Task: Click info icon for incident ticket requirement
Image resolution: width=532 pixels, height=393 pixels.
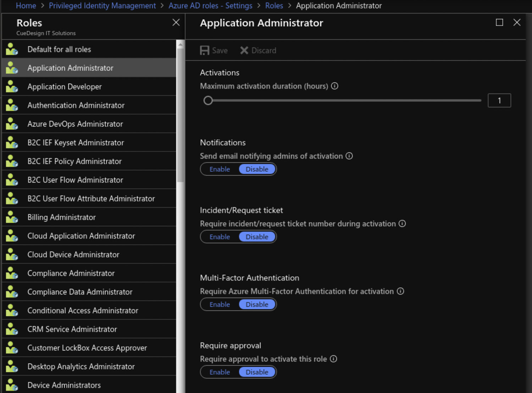Action: click(x=402, y=224)
